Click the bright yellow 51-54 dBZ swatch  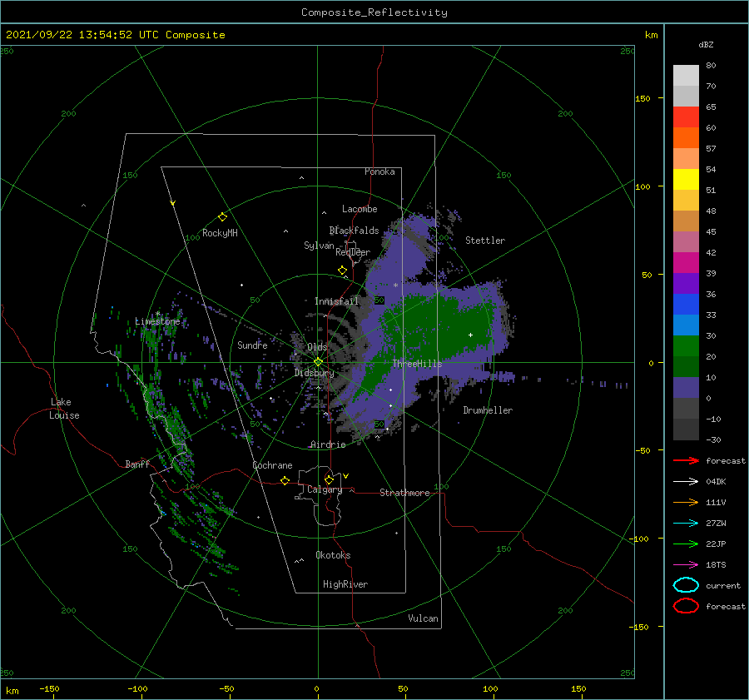686,180
